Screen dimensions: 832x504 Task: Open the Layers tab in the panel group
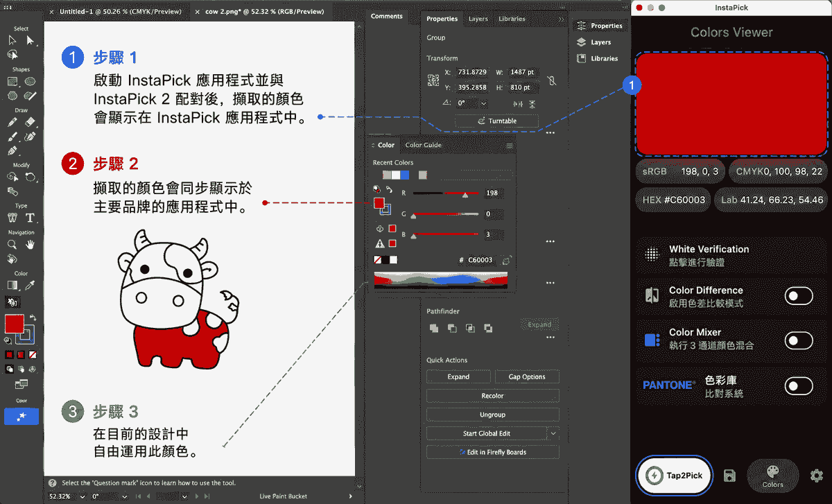(x=478, y=19)
